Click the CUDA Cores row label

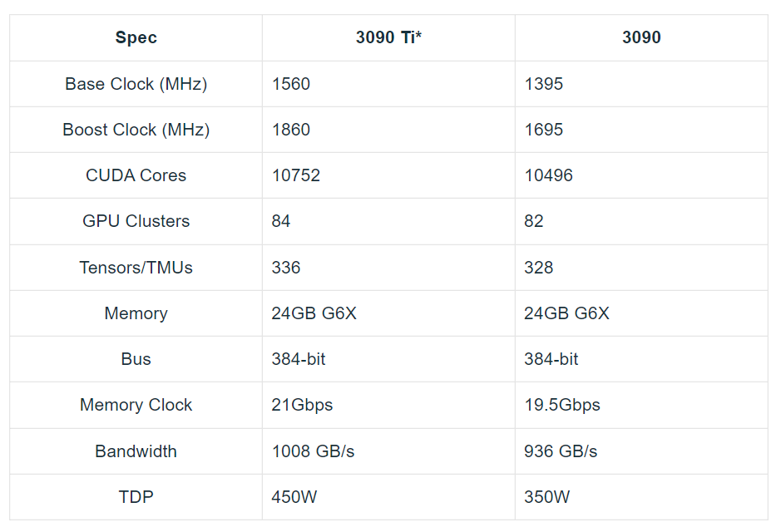[x=136, y=175]
